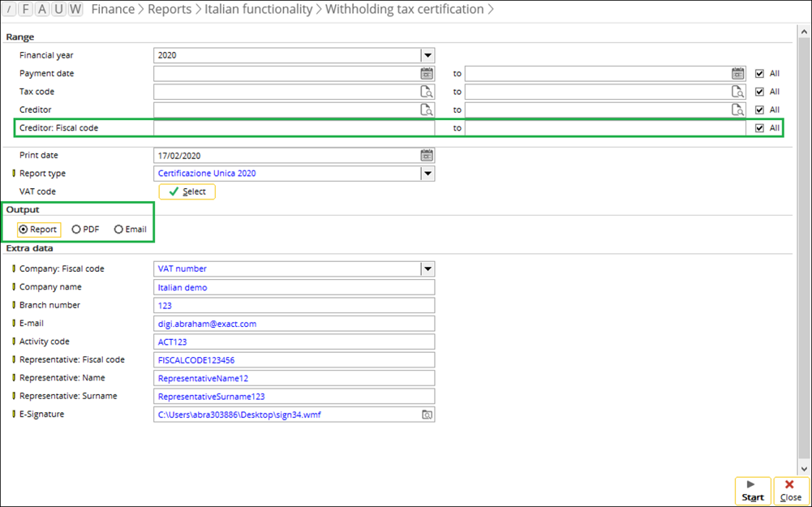The image size is (812, 507).
Task: Click Representative: Fiscal code field
Action: click(294, 360)
